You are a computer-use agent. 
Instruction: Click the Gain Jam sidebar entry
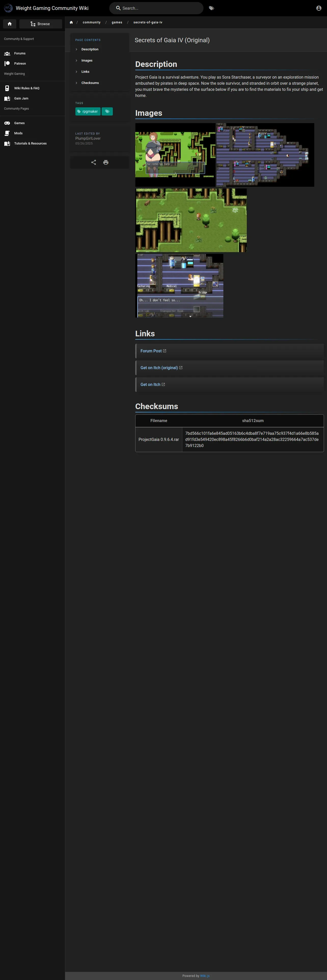[x=21, y=98]
